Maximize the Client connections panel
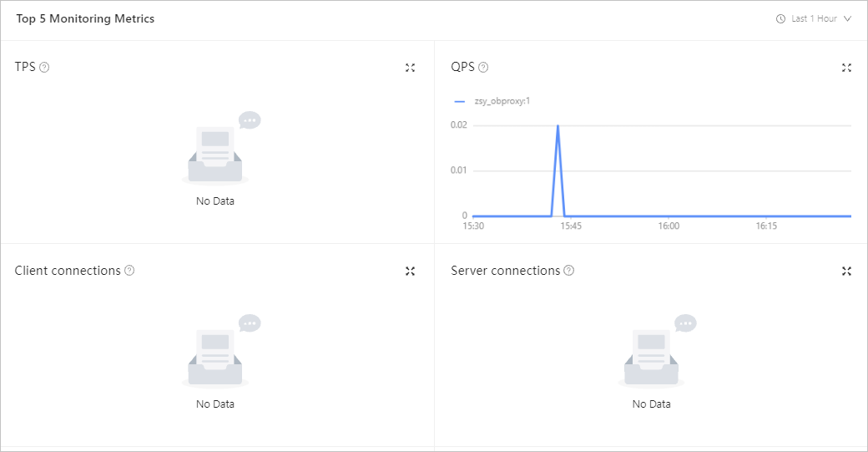This screenshot has width=868, height=452. [x=410, y=271]
